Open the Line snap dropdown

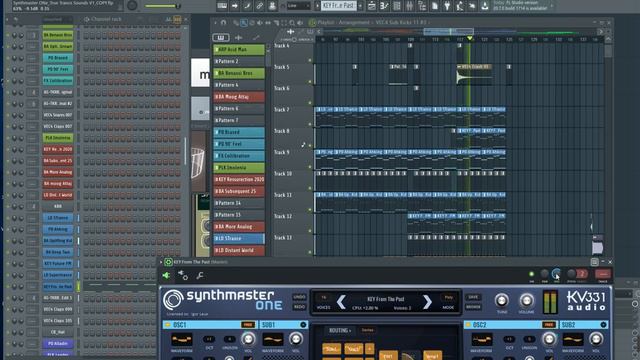coord(298,6)
